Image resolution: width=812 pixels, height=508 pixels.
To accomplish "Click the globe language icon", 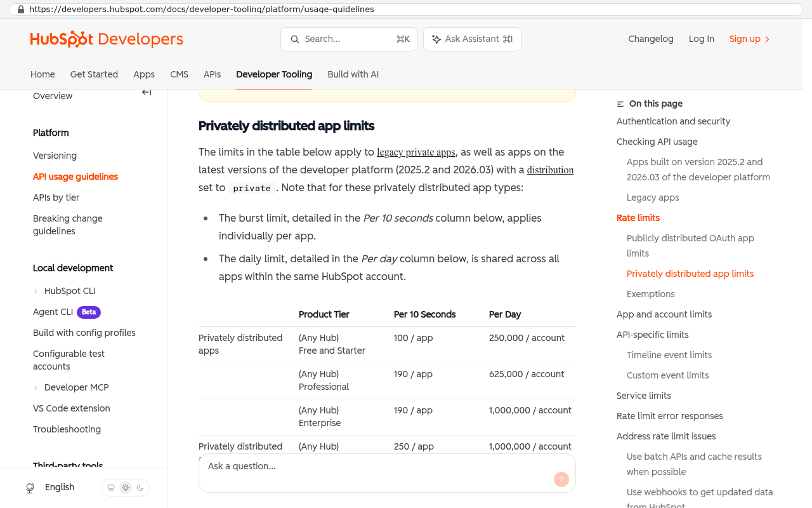I will tap(30, 488).
